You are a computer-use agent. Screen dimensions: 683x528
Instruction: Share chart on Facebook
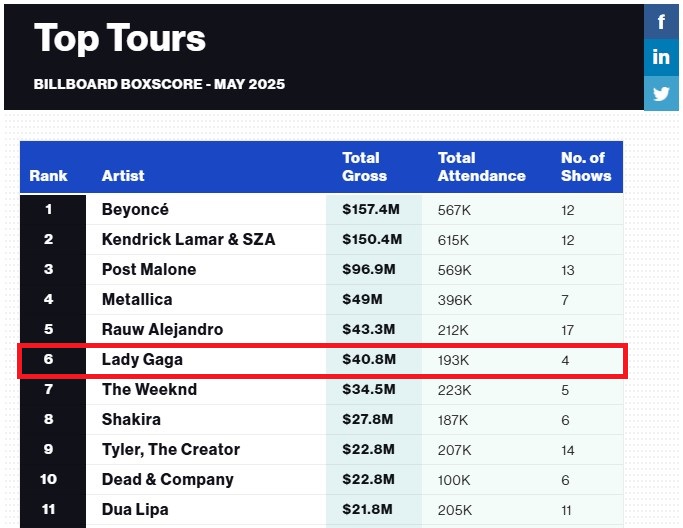[x=661, y=21]
